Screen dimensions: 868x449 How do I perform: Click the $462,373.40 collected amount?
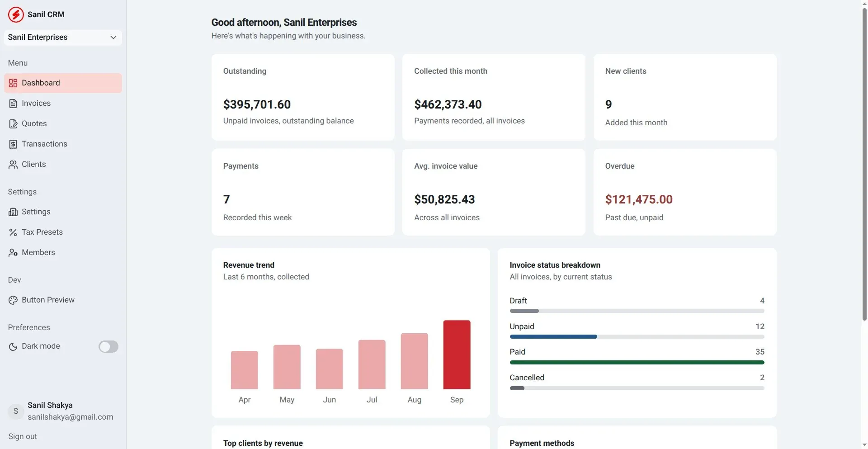448,104
